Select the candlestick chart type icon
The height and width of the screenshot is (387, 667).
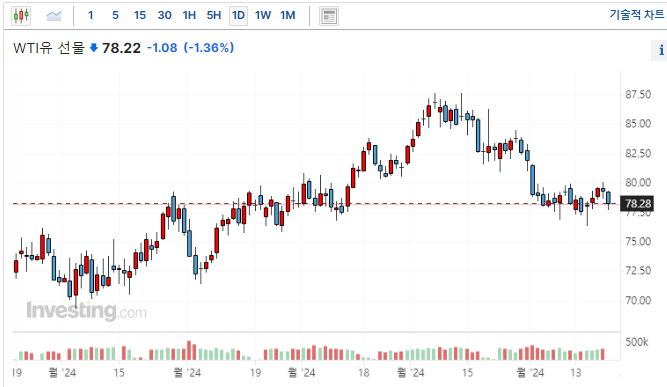click(21, 16)
